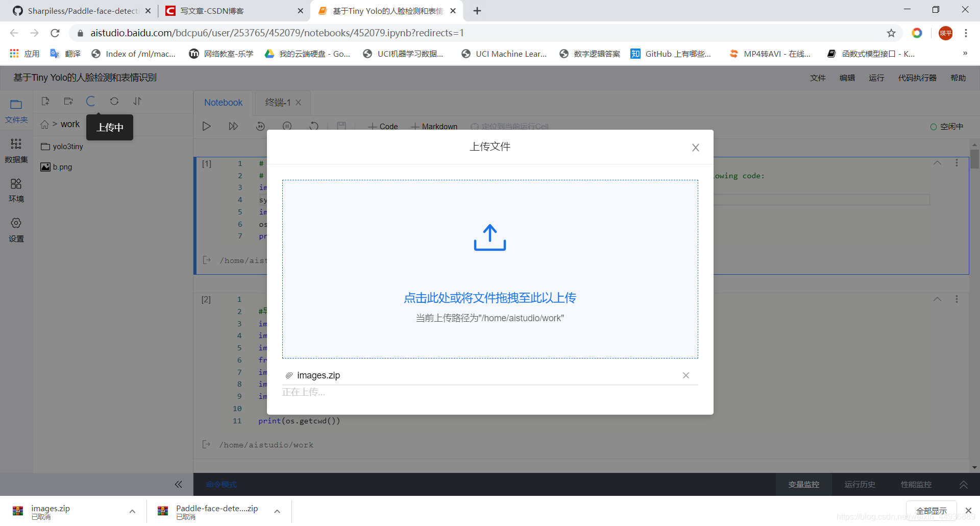Open the GitHub 上有哪些 bookmark
This screenshot has width=980, height=526.
point(671,54)
